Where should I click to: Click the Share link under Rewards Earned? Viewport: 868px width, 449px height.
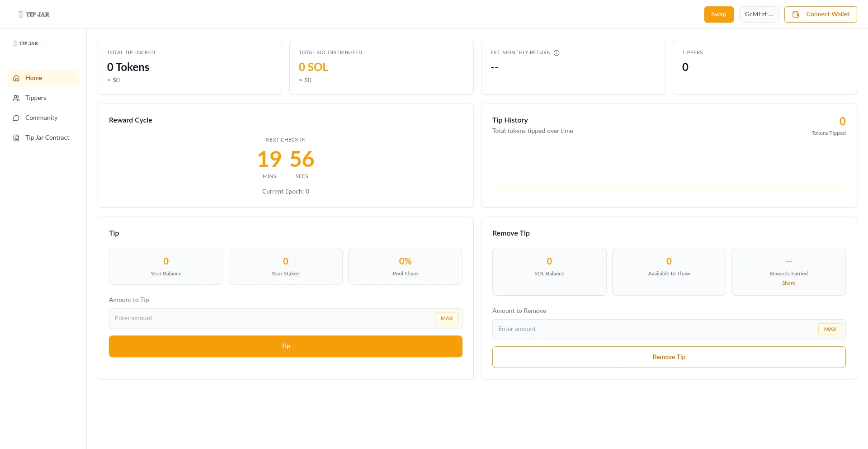[x=788, y=283]
